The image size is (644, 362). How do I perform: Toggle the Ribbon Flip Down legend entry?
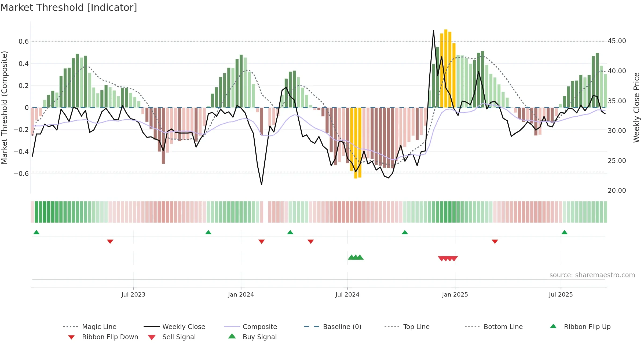click(103, 337)
